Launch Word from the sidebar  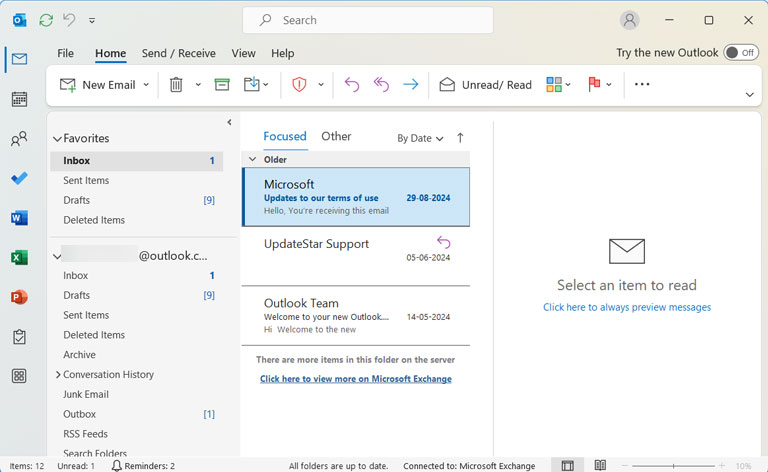[x=19, y=218]
